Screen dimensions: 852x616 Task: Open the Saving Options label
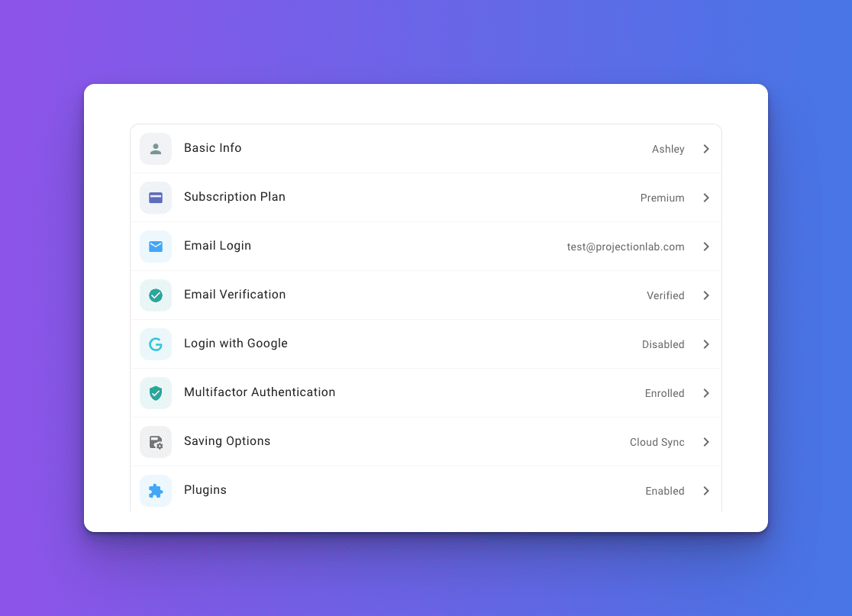pyautogui.click(x=227, y=441)
